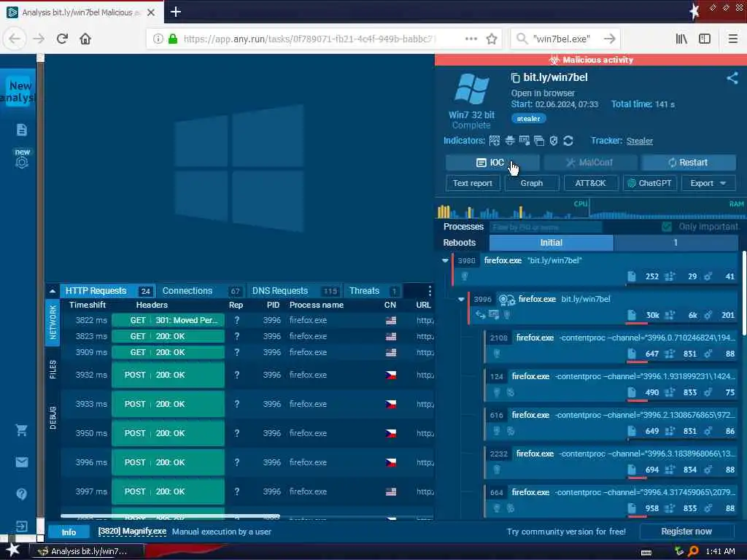747x560 pixels.
Task: Click the MalConf button
Action: tap(590, 163)
